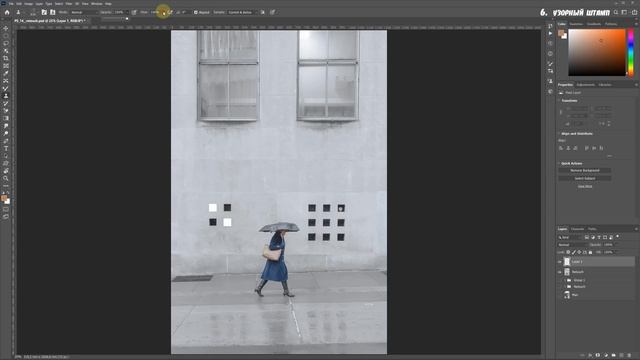640x360 pixels.
Task: Click the Home icon in options bar
Action: coord(7,12)
